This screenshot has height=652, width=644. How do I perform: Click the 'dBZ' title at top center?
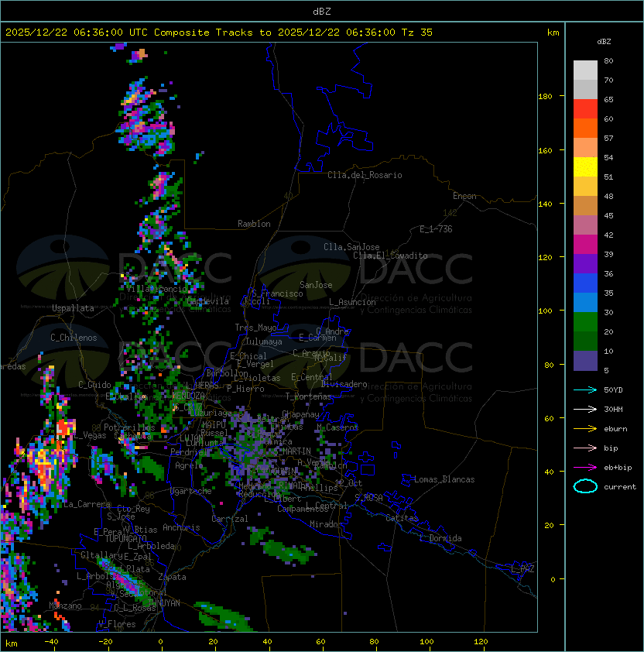322,12
